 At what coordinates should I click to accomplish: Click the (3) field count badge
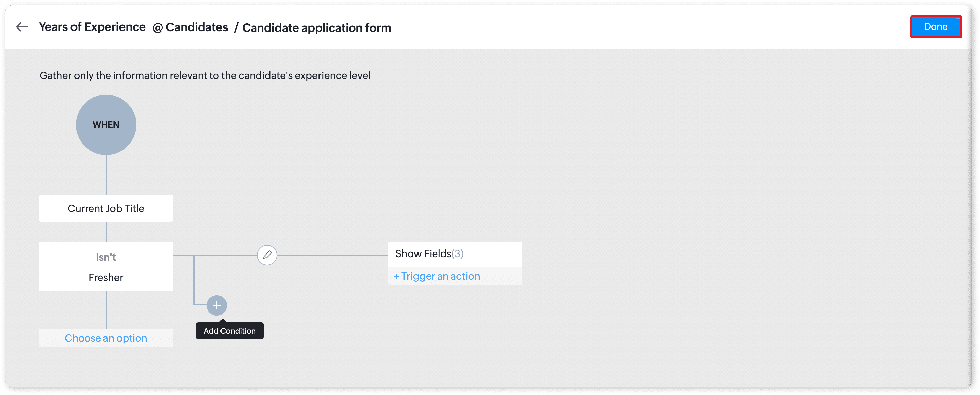point(457,253)
